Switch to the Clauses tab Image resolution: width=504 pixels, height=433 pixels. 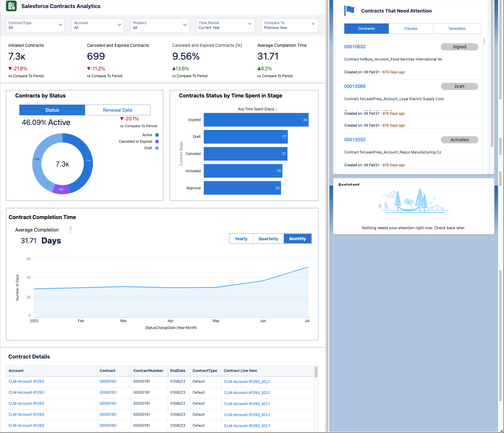(x=410, y=28)
